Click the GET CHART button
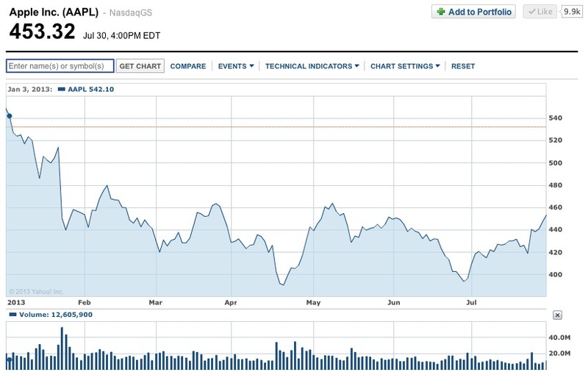 coord(140,66)
